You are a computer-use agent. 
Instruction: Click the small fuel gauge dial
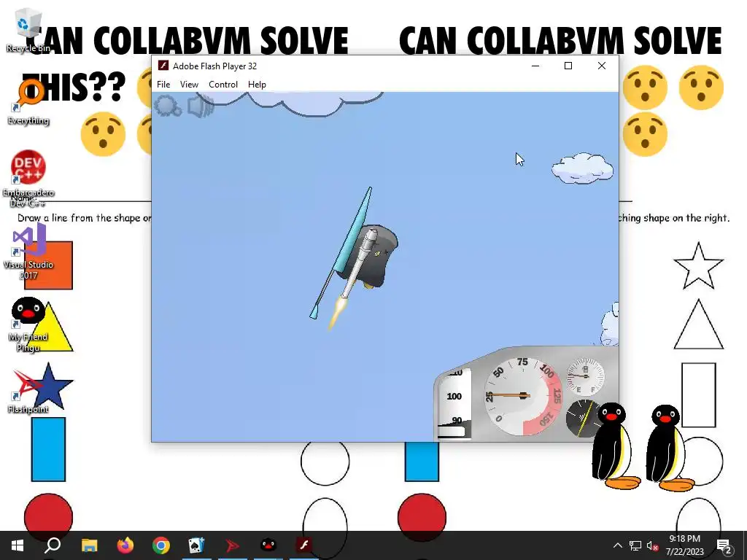pos(585,376)
